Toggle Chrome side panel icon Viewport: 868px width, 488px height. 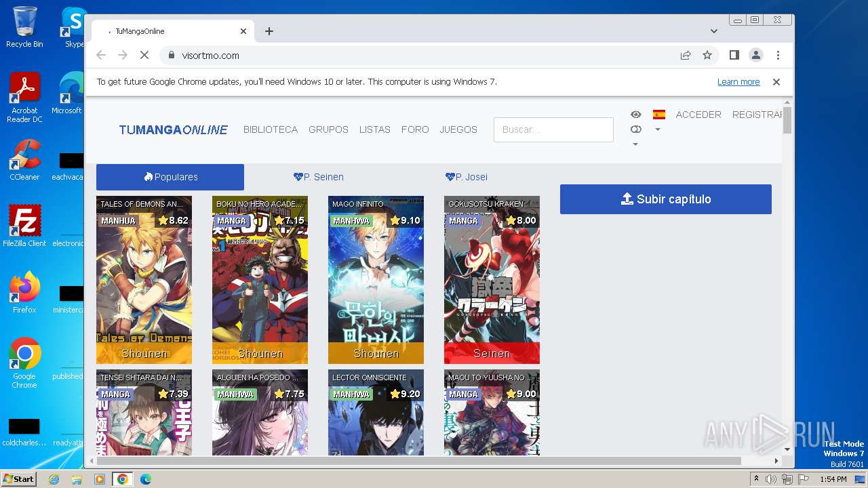point(734,56)
